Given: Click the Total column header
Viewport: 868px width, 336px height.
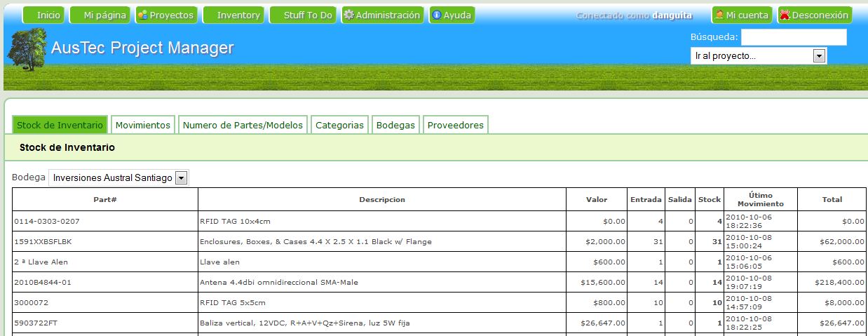Looking at the screenshot, I should [x=832, y=200].
